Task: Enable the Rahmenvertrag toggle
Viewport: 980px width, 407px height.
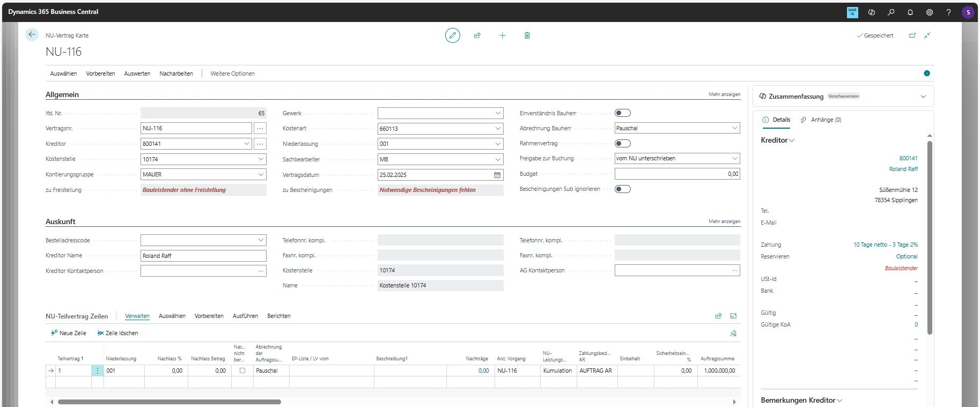Action: click(622, 144)
